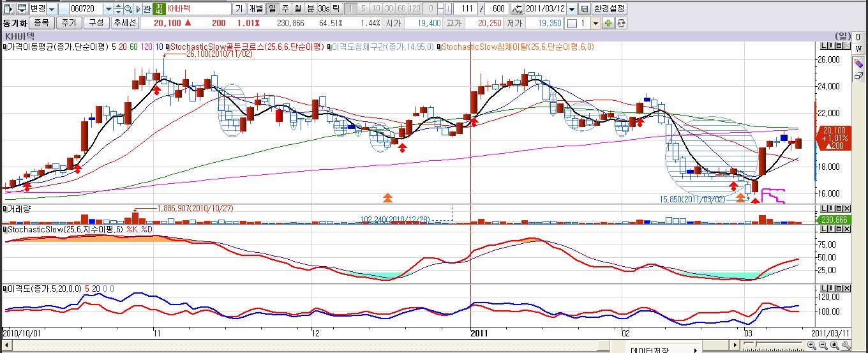Click the eraser tool icon on right
This screenshot has height=353, width=868.
[858, 75]
